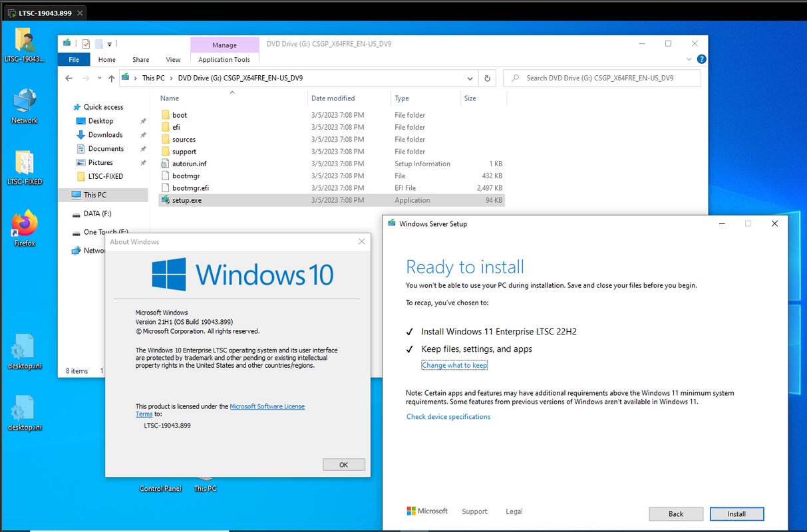Click OK in About Windows dialog
Viewport: 807px width, 532px height.
click(x=343, y=465)
